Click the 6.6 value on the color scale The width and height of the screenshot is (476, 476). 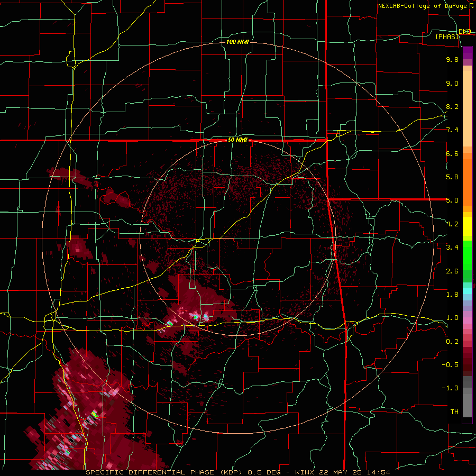(452, 153)
